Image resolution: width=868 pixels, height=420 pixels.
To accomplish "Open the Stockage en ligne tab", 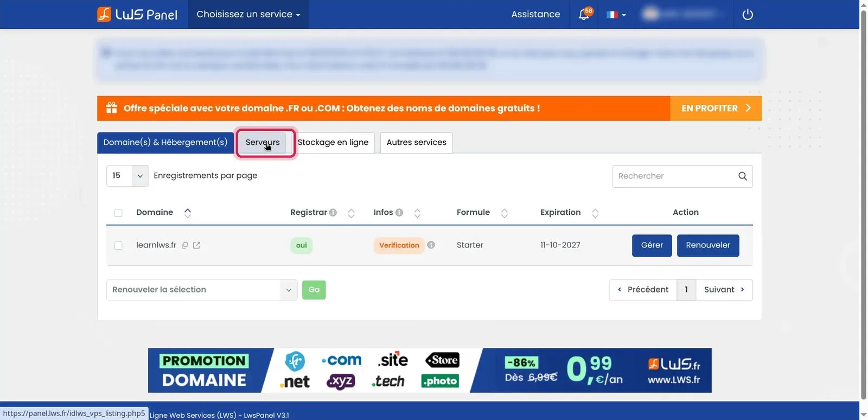I will click(333, 142).
